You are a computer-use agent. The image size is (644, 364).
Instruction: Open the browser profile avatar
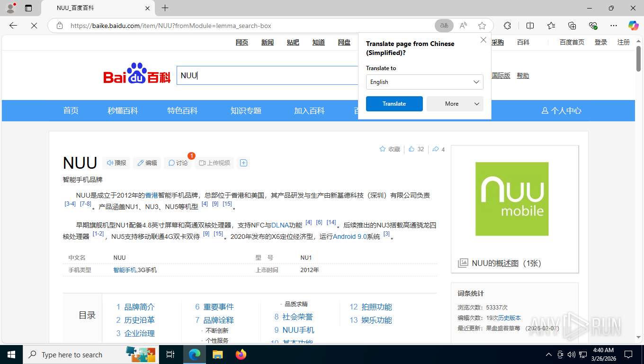click(10, 8)
